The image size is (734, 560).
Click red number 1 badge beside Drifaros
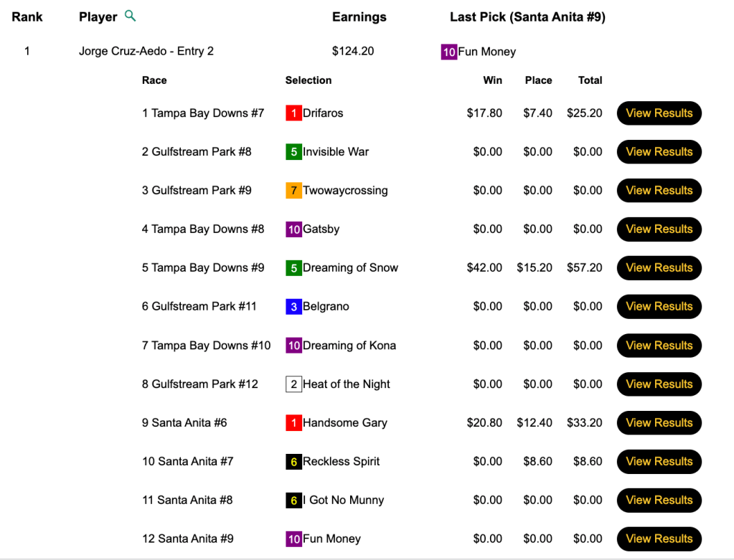(293, 113)
